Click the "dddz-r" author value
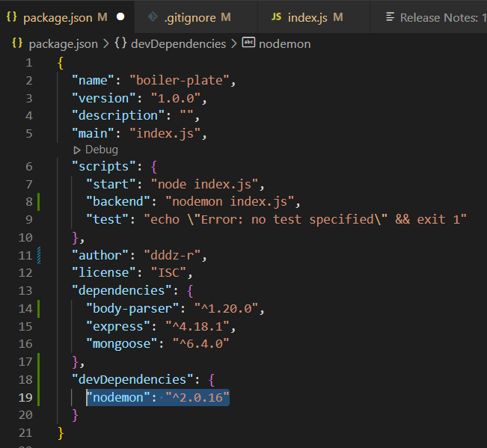 coord(172,256)
